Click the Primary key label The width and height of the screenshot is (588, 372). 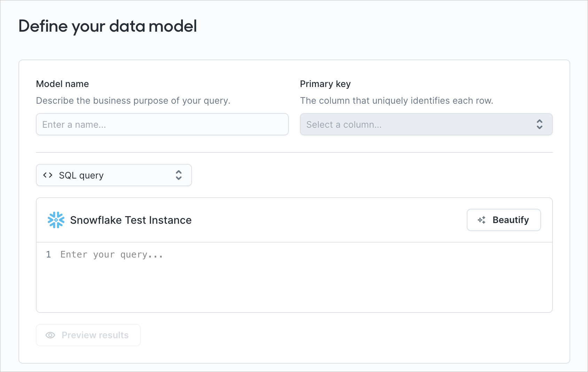[325, 84]
